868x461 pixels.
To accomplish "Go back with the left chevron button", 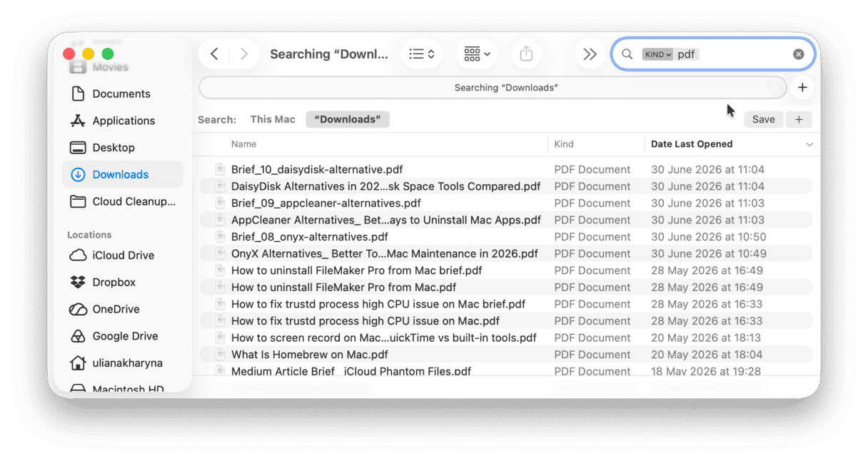I will 214,54.
